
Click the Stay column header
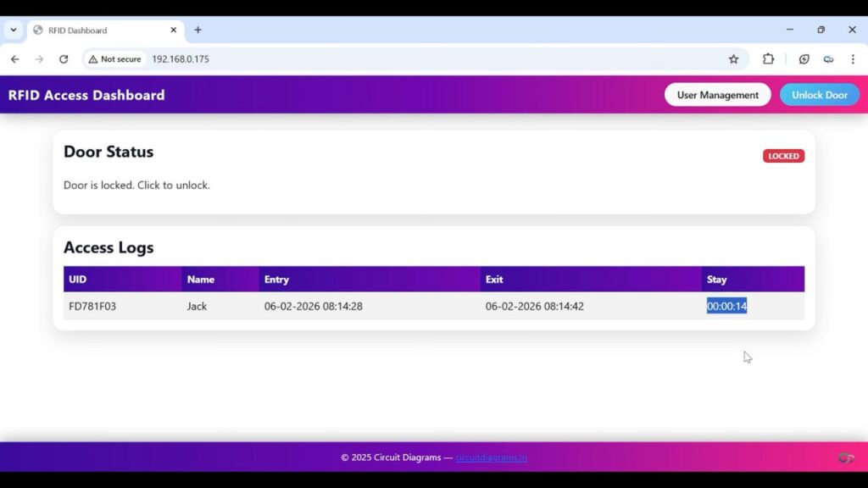[x=753, y=280]
